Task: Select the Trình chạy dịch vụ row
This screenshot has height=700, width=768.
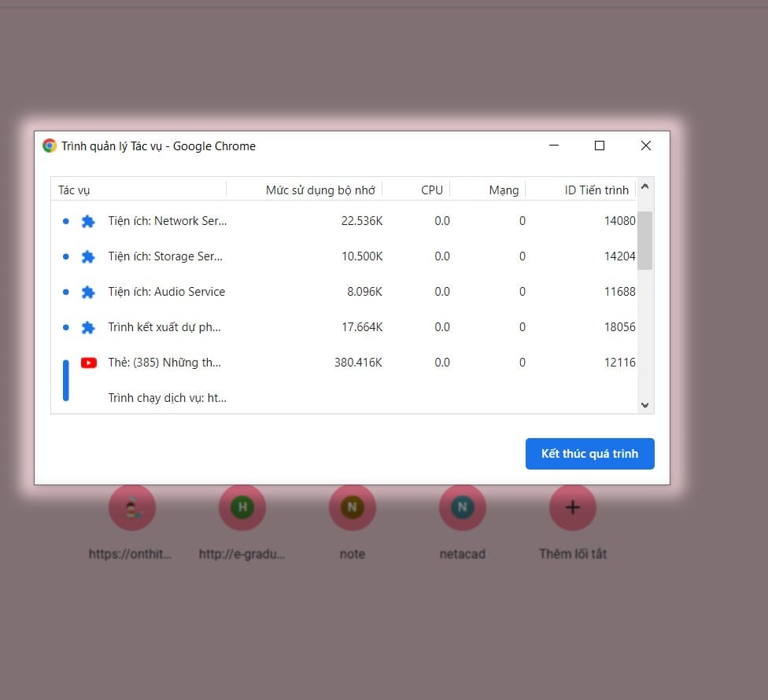Action: click(344, 398)
